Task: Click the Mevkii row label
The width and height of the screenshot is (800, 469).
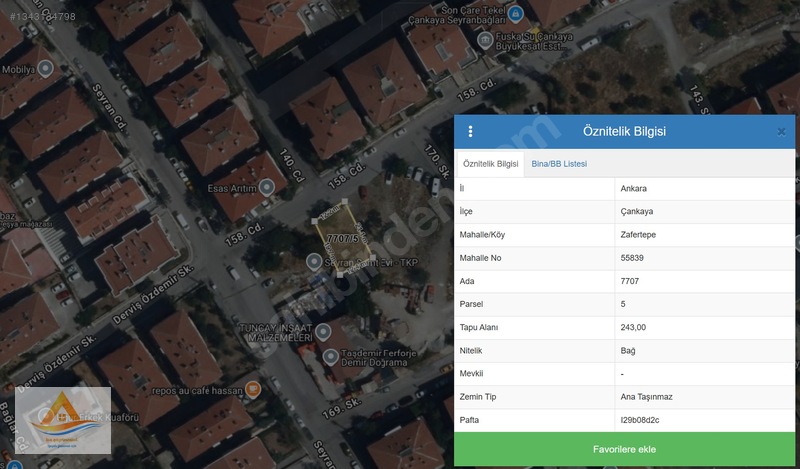Action: [471, 374]
